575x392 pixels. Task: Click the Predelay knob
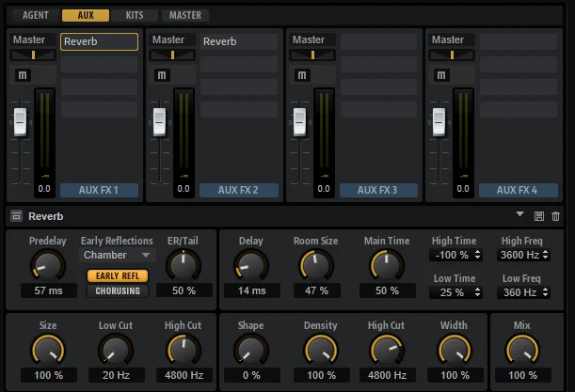[x=48, y=265]
